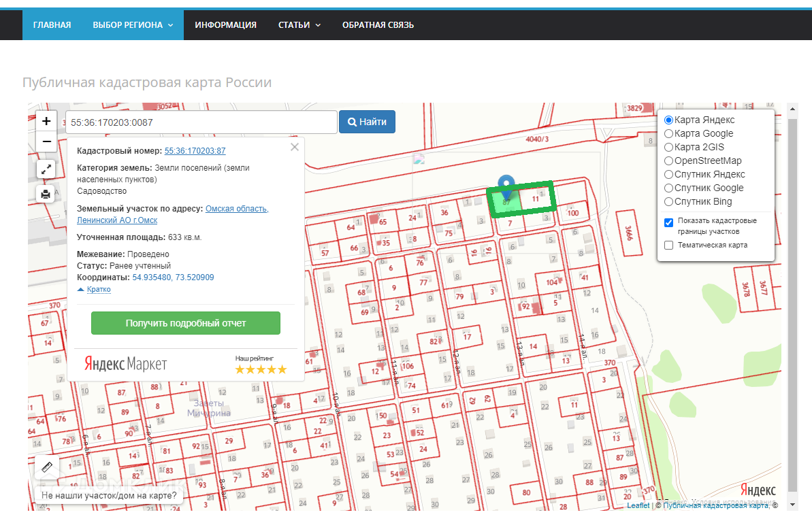Screen dimensions: 812x523
Task: Click the Яндекс logo on map
Action: (x=758, y=490)
